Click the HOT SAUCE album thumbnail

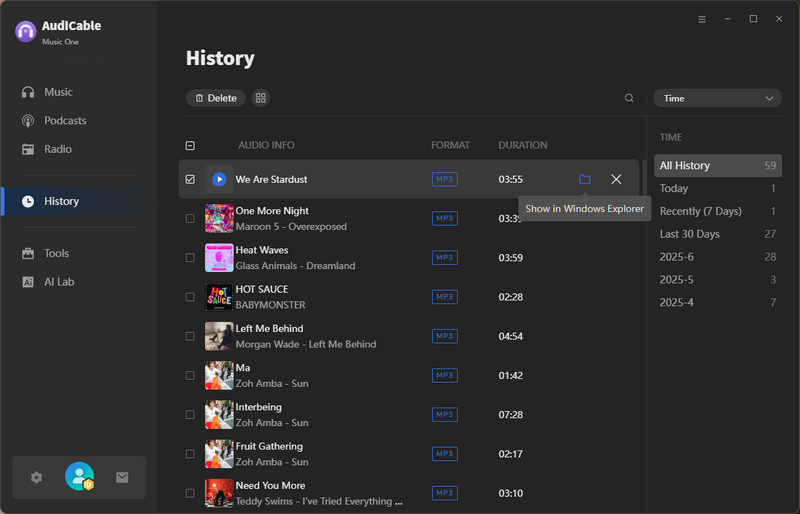(219, 297)
